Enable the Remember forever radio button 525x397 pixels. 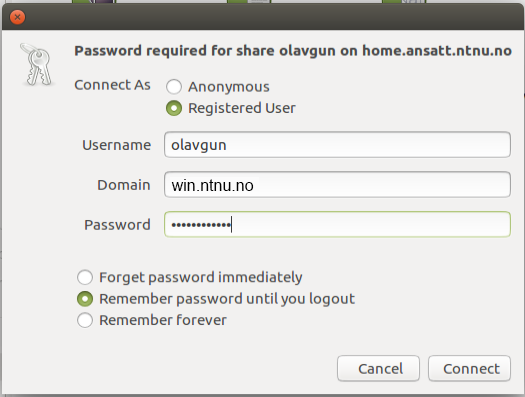point(85,320)
